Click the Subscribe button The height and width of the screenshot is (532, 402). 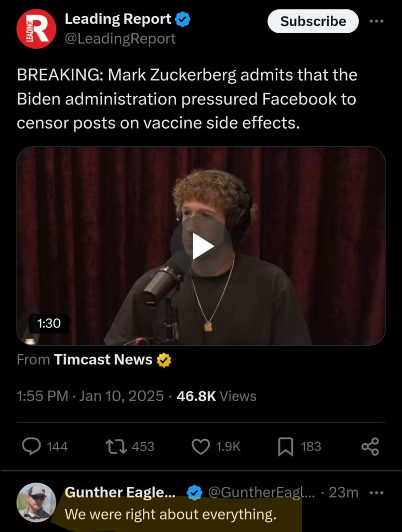click(x=313, y=21)
